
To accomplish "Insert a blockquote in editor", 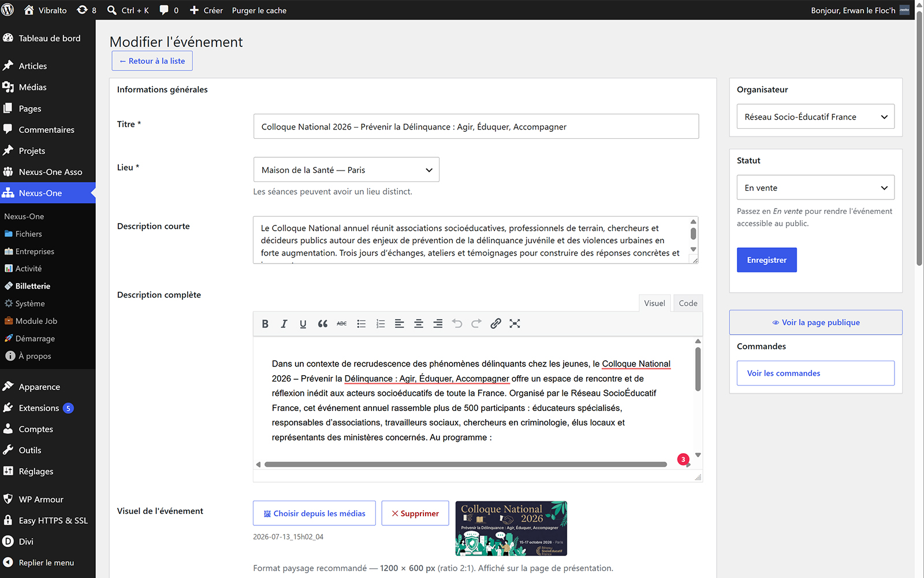I will pos(323,324).
